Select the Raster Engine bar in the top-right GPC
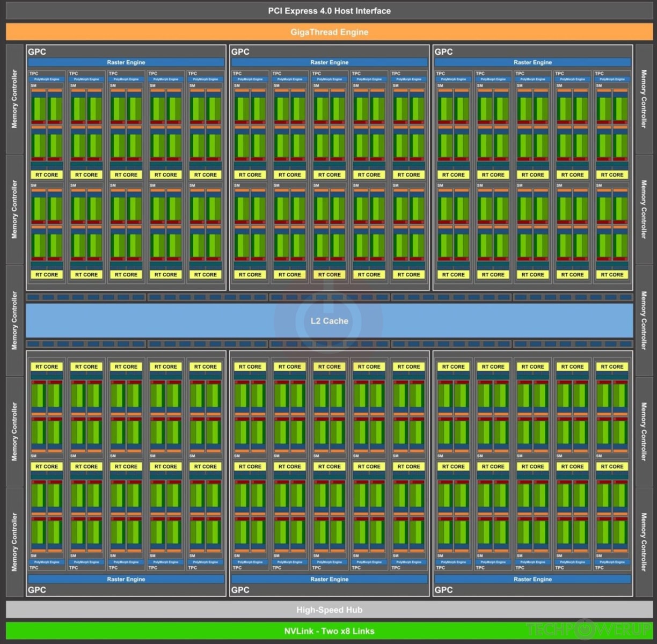The width and height of the screenshot is (657, 644). 533,62
